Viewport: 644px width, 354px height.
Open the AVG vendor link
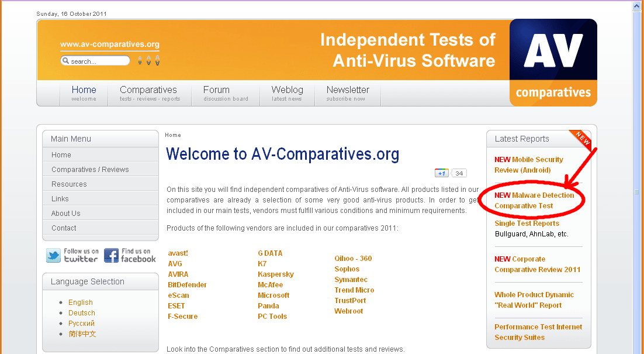175,263
